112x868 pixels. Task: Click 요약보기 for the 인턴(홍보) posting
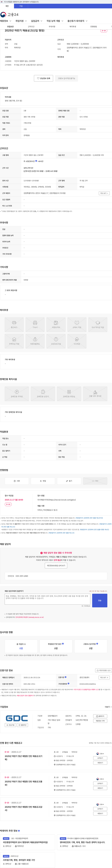click(100, 783)
